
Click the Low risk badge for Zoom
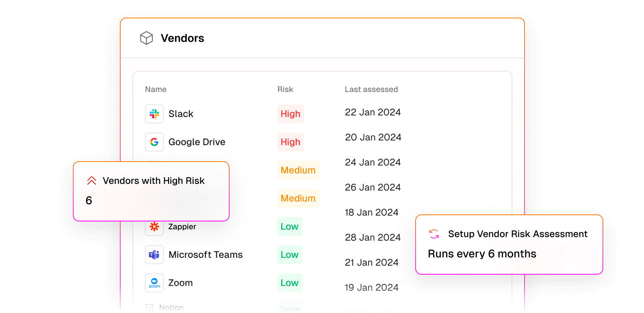pyautogui.click(x=290, y=283)
